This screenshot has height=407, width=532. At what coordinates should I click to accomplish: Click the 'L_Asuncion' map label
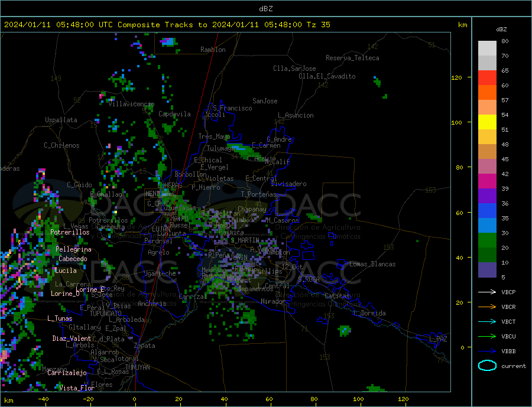pyautogui.click(x=296, y=115)
